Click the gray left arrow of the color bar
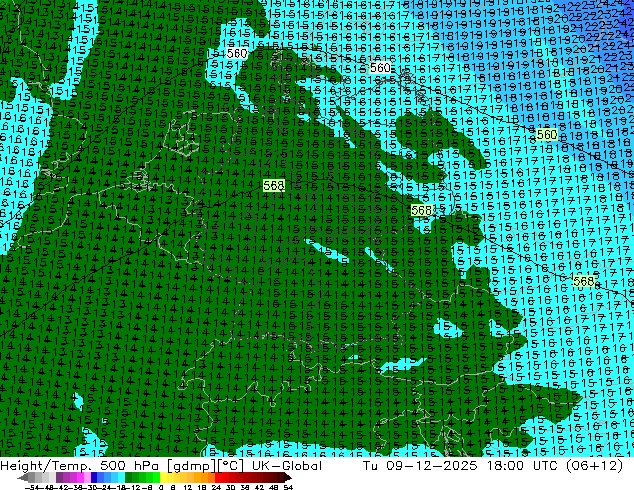The image size is (634, 490). 23,477
